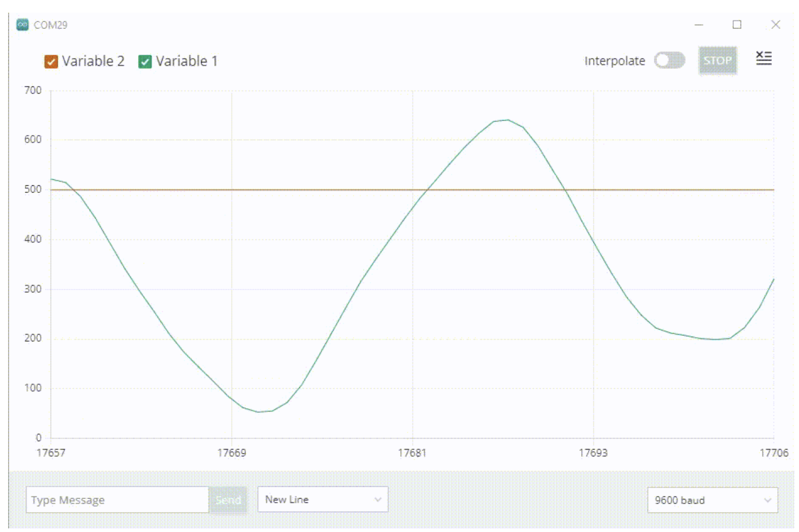Click the Variable 2 legend label
The height and width of the screenshot is (532, 799).
(x=93, y=61)
